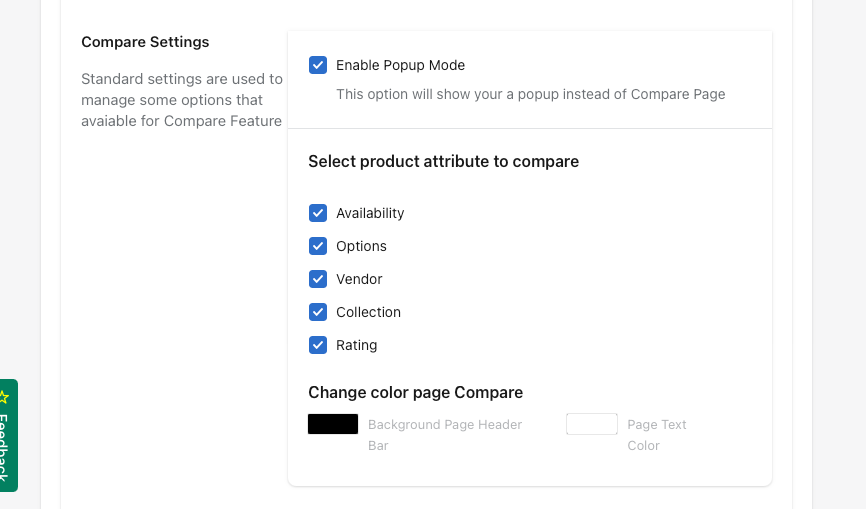
Task: Uncheck the Vendor checkbox
Action: point(318,279)
